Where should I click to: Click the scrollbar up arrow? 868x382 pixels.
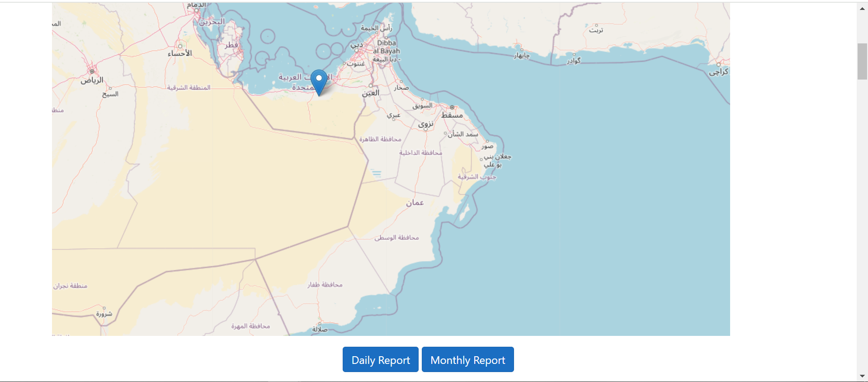click(x=862, y=9)
